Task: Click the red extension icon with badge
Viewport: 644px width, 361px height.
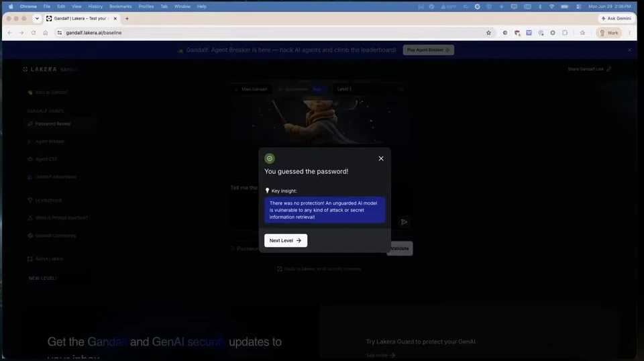Action: point(517,33)
